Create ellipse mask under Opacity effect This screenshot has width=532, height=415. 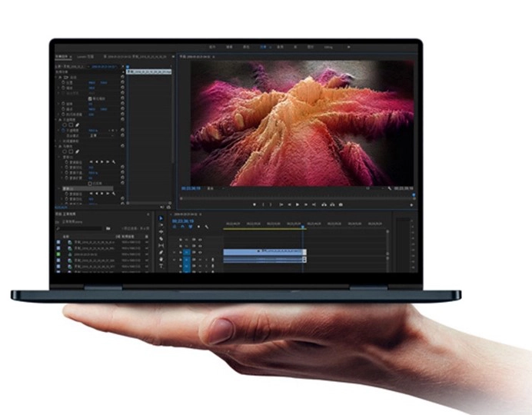click(65, 125)
